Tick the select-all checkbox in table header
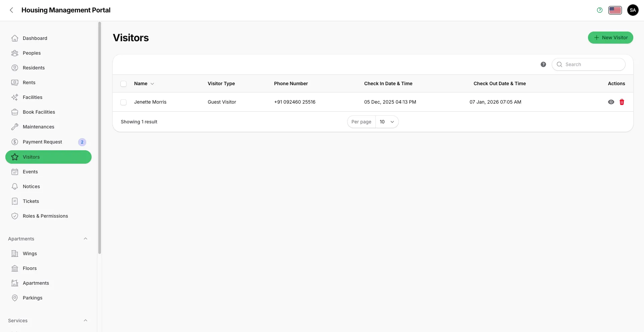Screen dimensions: 644x332 click(123, 84)
